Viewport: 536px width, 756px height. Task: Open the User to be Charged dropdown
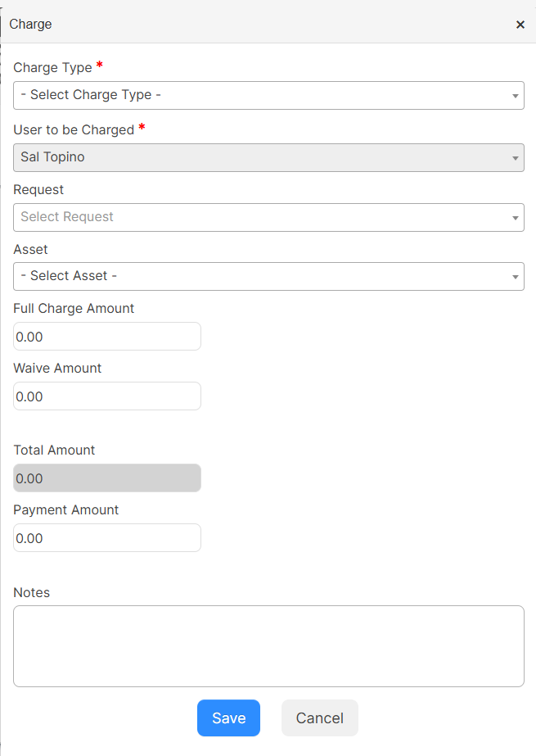tap(268, 157)
